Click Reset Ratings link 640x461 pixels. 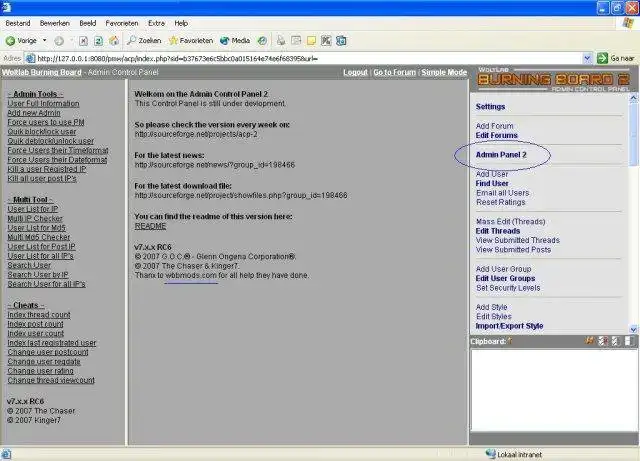click(x=500, y=202)
